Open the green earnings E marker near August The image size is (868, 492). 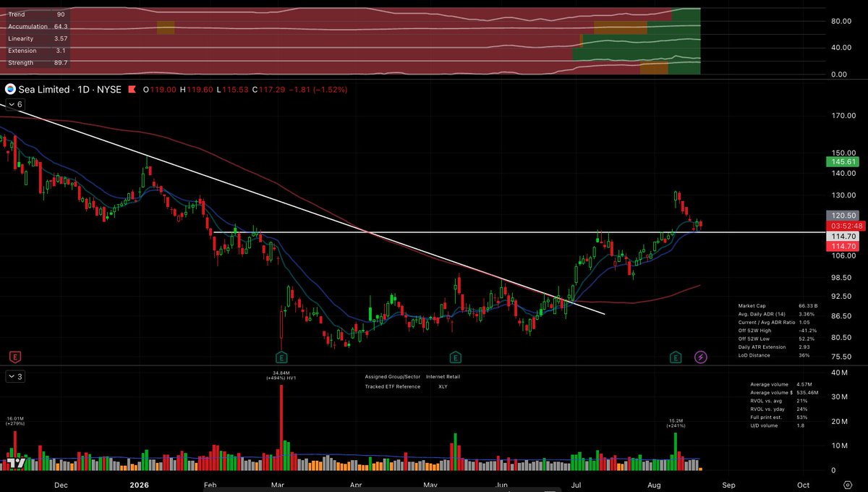[x=676, y=357]
